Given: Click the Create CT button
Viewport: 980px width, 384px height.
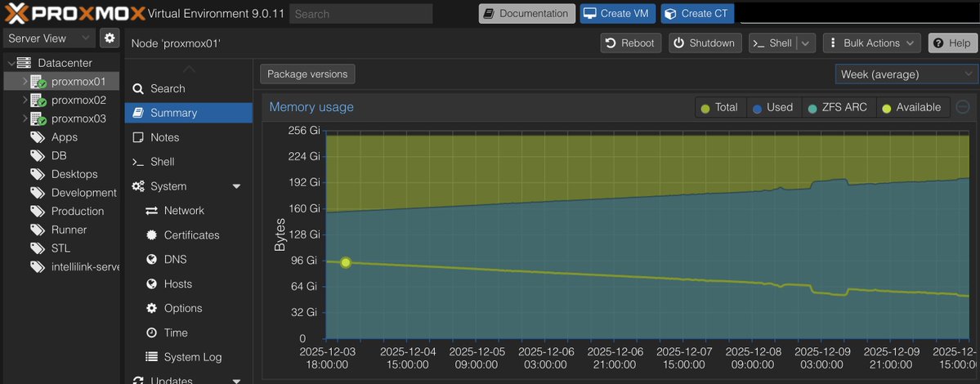Looking at the screenshot, I should click(x=697, y=13).
